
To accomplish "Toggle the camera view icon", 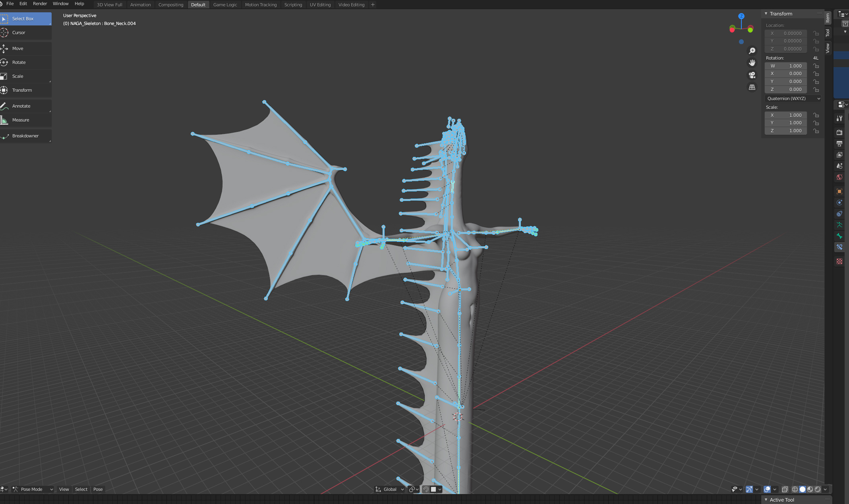I will point(752,75).
